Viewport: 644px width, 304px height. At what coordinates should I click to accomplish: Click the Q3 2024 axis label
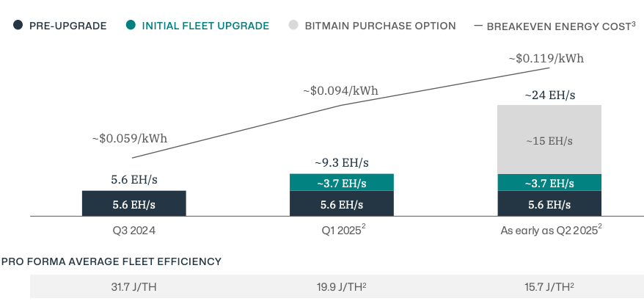[133, 230]
